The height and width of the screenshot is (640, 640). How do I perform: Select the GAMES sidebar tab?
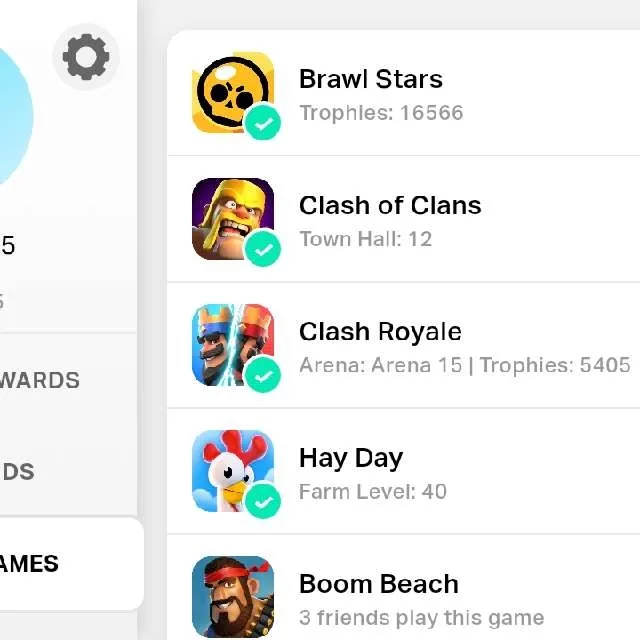pyautogui.click(x=69, y=564)
